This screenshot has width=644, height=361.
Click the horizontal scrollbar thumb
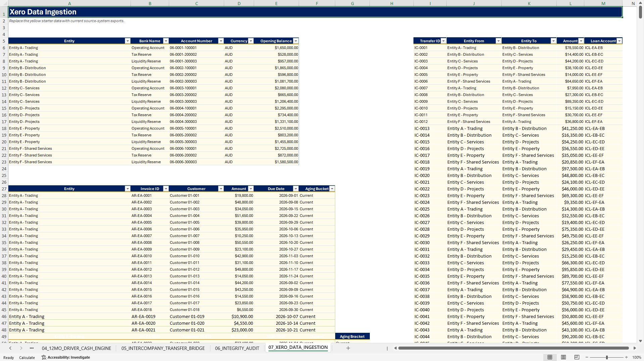pos(513,348)
